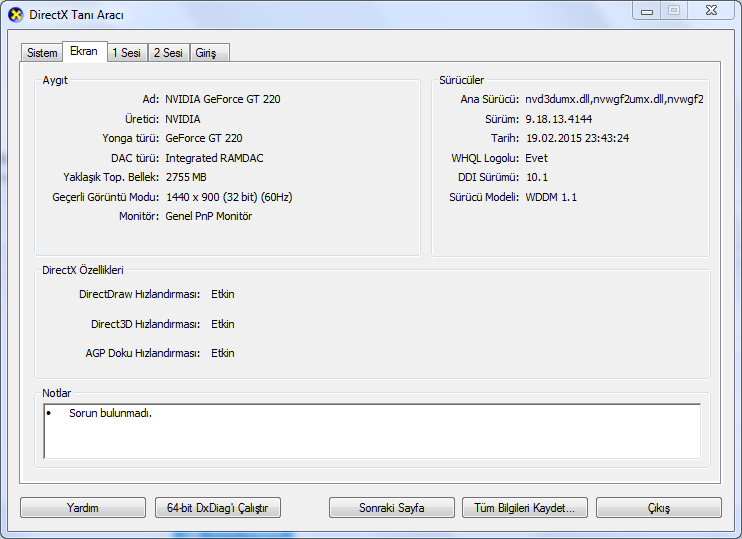
Task: Click the Sorun bulunmadı note text
Action: (110, 413)
